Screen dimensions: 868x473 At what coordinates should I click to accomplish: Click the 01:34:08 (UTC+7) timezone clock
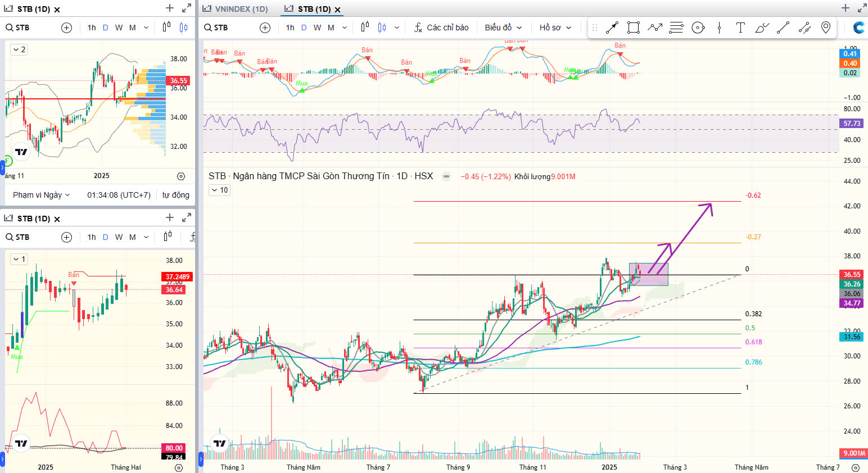[119, 195]
